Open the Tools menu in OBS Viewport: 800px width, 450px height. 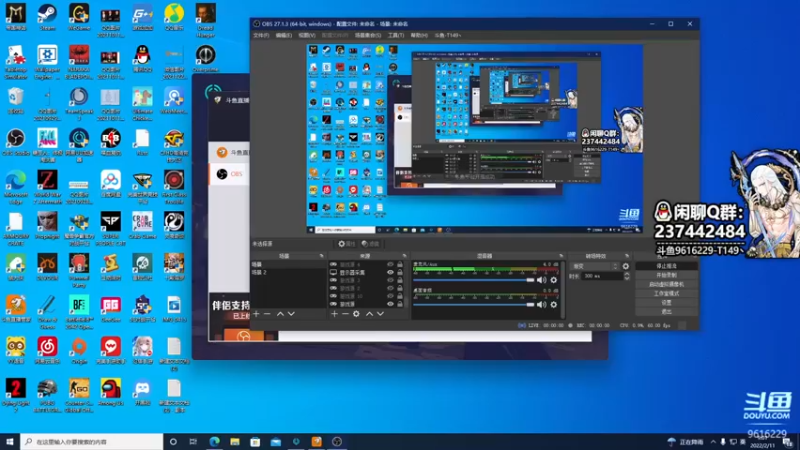[396, 35]
